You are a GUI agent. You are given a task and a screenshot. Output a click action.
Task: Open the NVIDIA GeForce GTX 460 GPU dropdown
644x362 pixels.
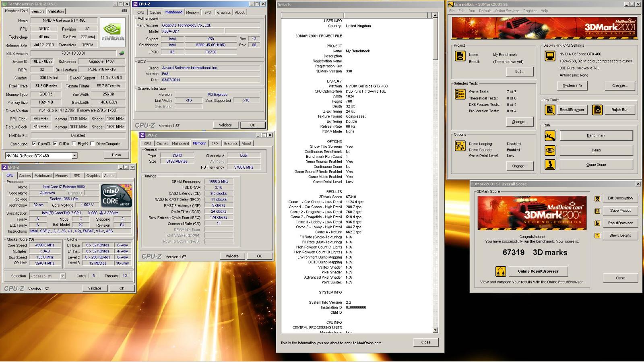pos(74,156)
